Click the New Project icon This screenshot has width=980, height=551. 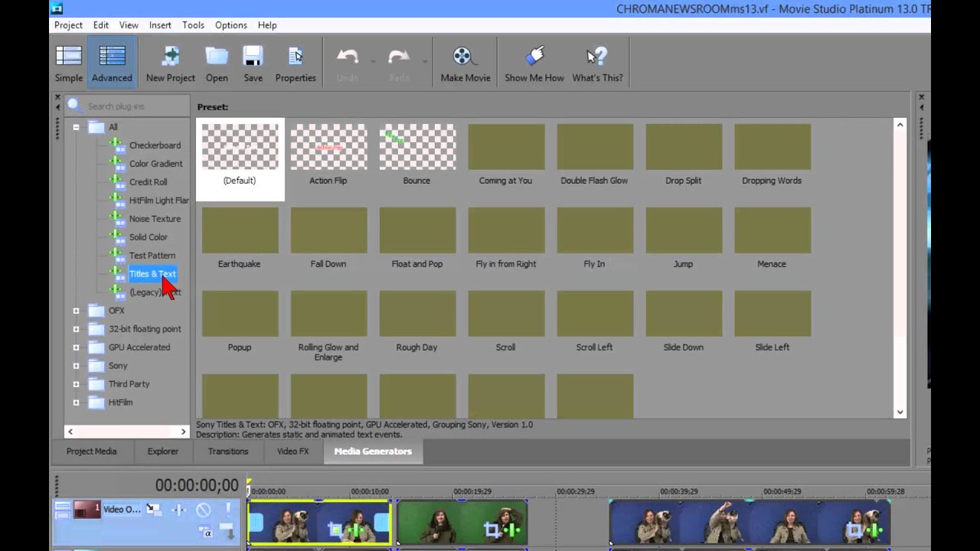(170, 63)
